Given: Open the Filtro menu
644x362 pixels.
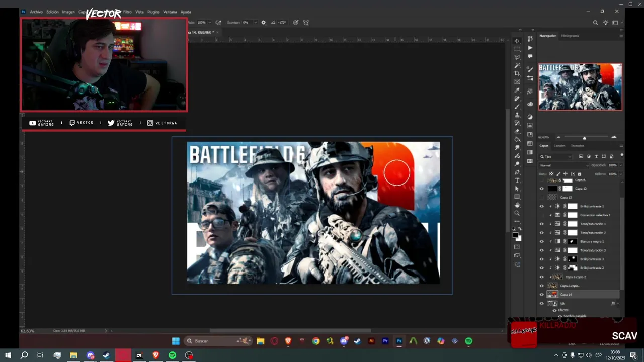Looking at the screenshot, I should 127,12.
